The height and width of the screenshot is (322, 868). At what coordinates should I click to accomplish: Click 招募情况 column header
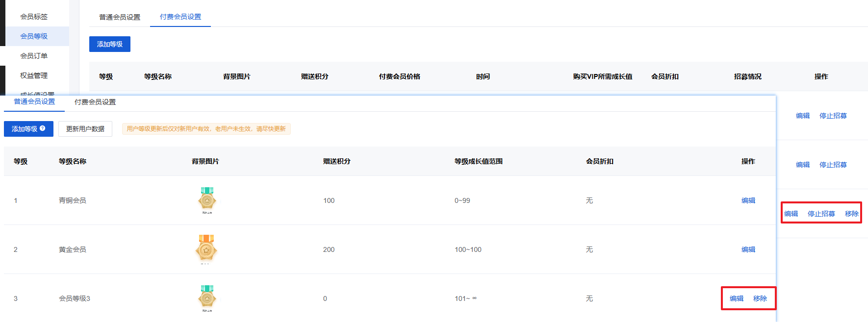(748, 76)
